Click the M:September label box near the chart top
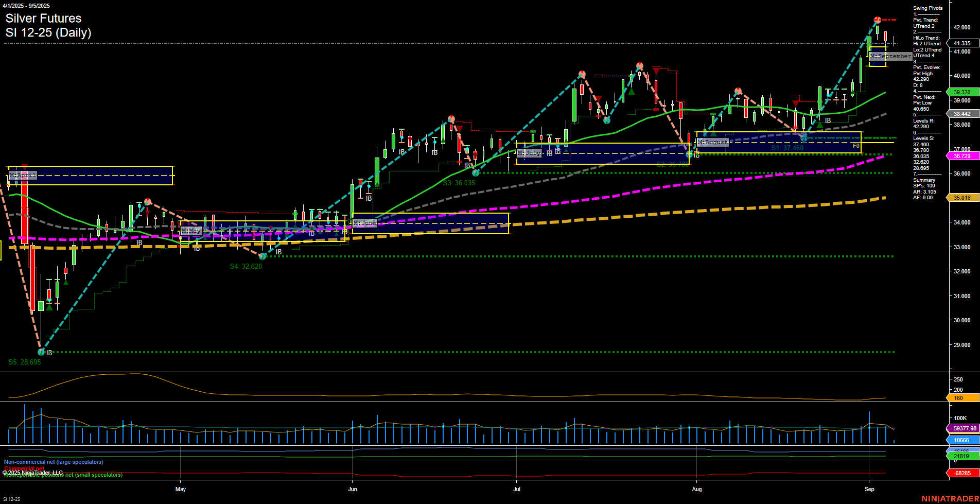The height and width of the screenshot is (504, 980). point(890,56)
